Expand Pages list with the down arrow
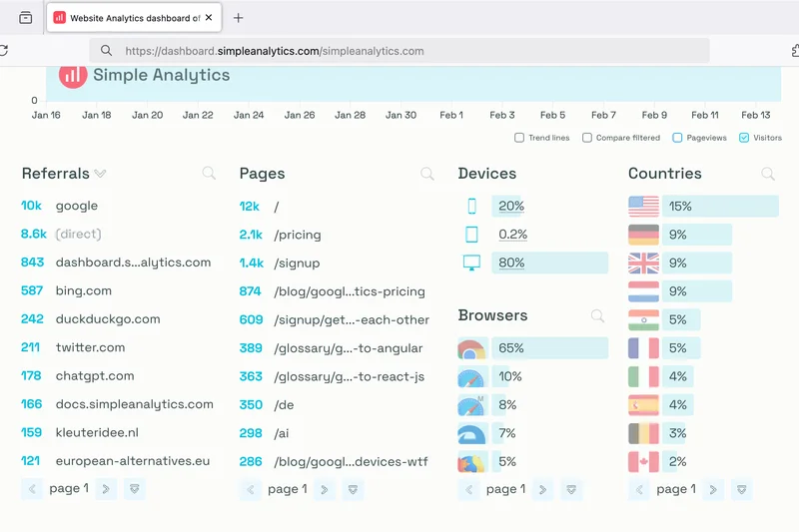 click(353, 489)
